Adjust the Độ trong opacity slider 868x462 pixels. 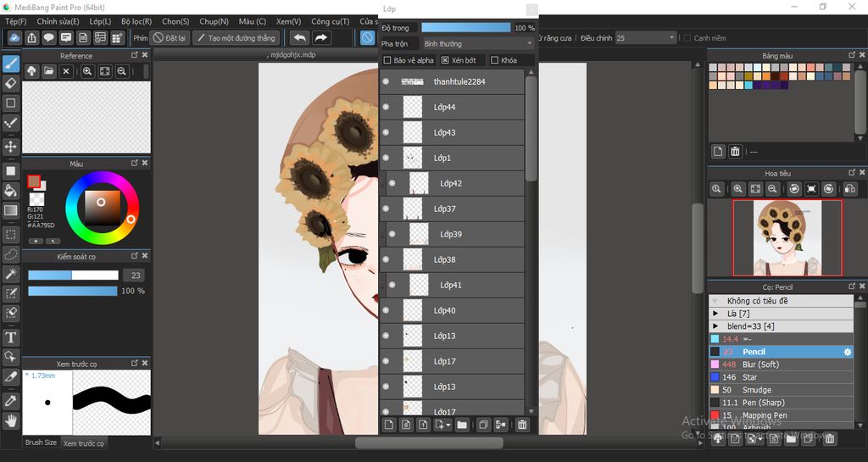click(465, 27)
